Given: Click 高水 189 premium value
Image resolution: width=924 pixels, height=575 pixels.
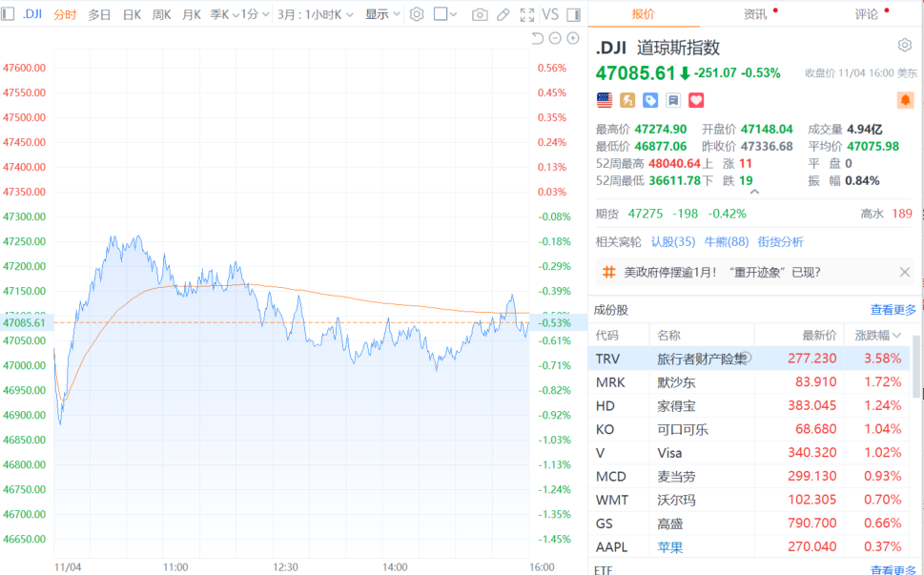Looking at the screenshot, I should [902, 214].
